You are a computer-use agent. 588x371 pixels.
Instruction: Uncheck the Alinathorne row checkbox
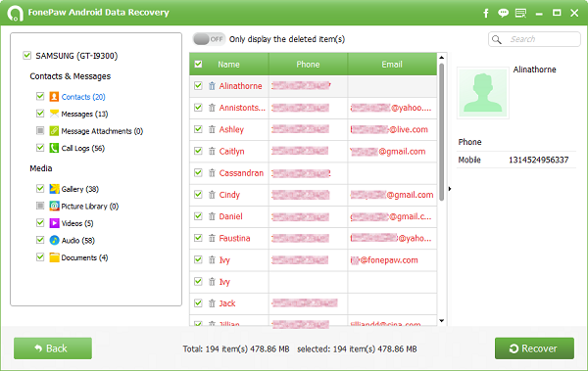pos(198,86)
